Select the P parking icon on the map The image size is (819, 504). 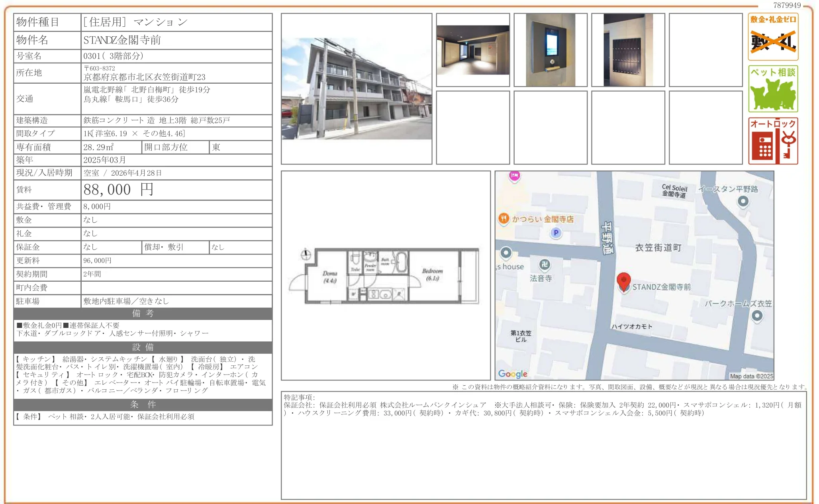[x=555, y=232]
